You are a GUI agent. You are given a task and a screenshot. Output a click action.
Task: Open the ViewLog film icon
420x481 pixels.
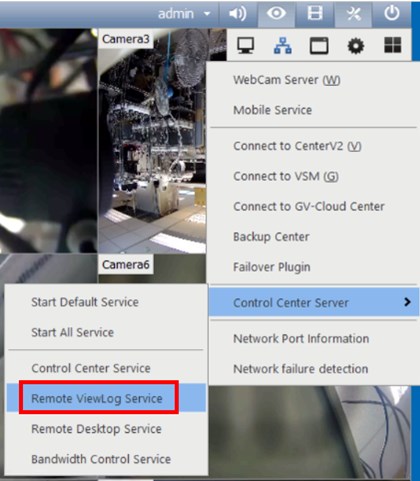coord(315,13)
